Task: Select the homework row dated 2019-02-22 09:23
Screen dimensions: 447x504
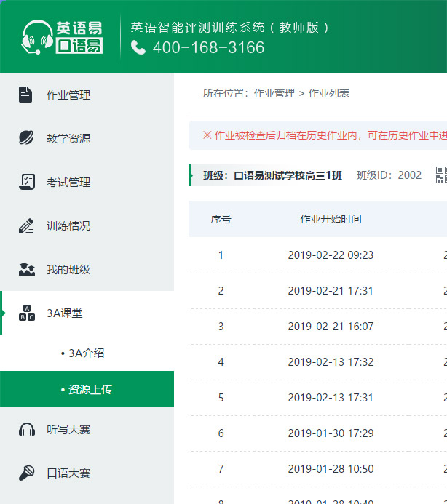Action: pyautogui.click(x=331, y=255)
